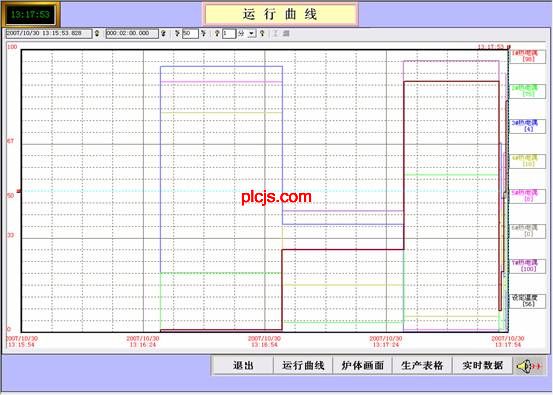Click the 运行曲线 title banner
The height and width of the screenshot is (395, 553).
tap(280, 14)
